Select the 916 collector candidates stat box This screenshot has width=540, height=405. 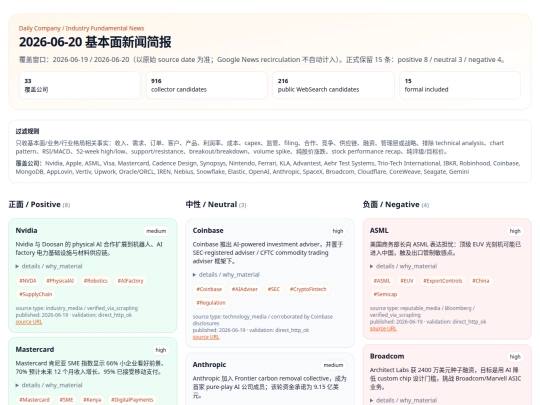click(207, 85)
